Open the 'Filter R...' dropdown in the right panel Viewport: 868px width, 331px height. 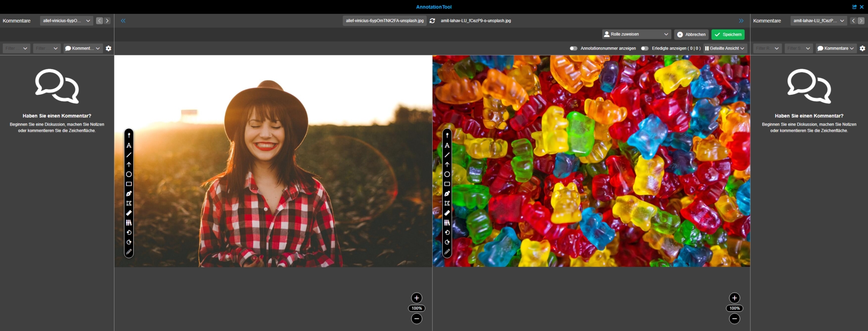coord(767,48)
